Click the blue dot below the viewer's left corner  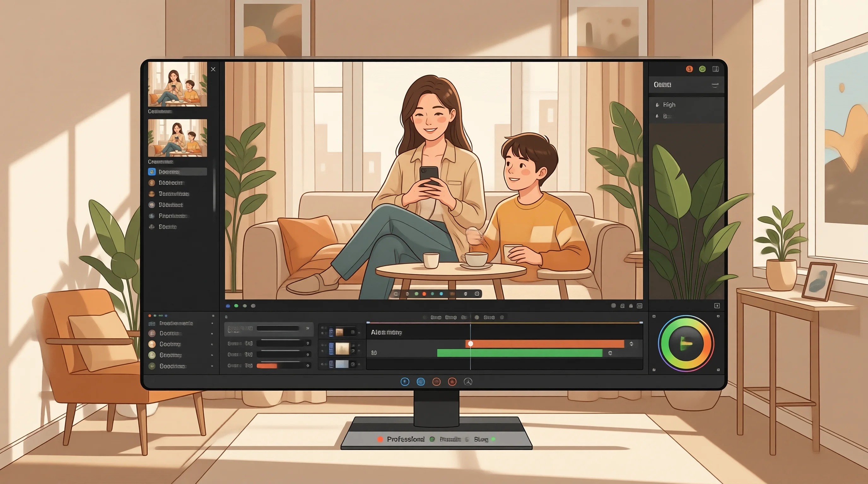pos(228,306)
